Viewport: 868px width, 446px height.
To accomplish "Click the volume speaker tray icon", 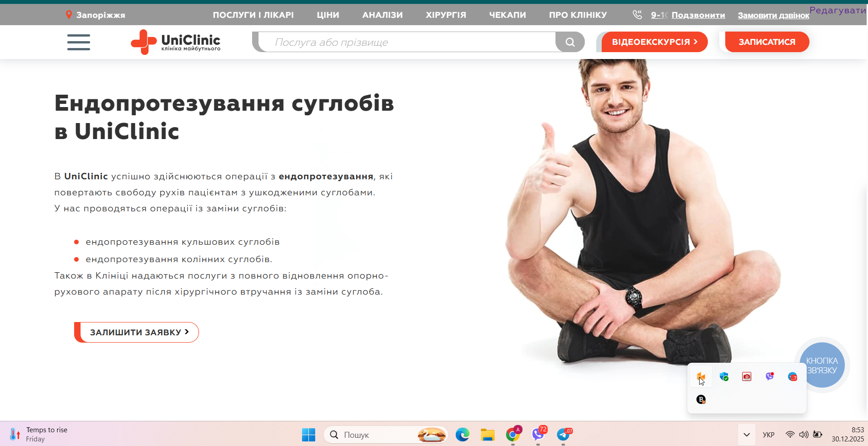I will [x=804, y=435].
